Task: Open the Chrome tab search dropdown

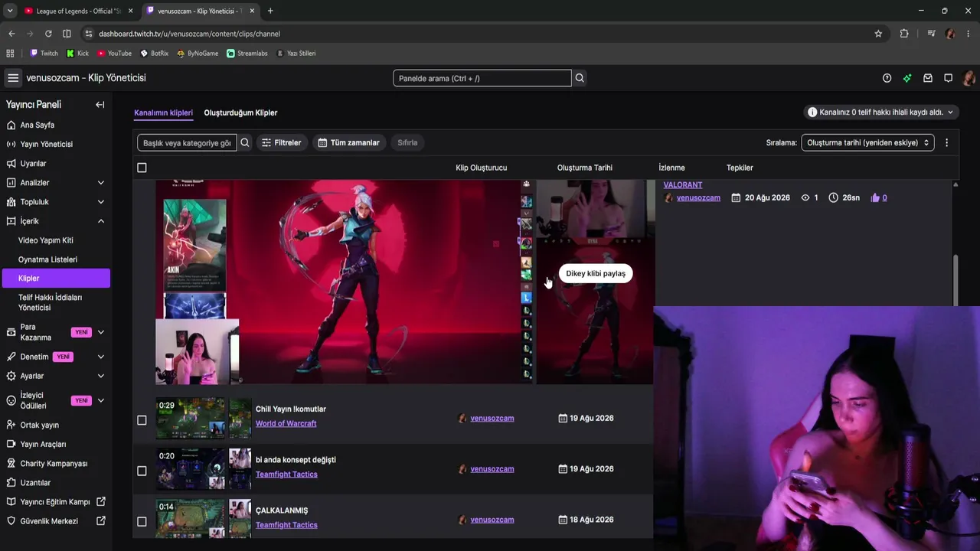Action: pyautogui.click(x=10, y=11)
